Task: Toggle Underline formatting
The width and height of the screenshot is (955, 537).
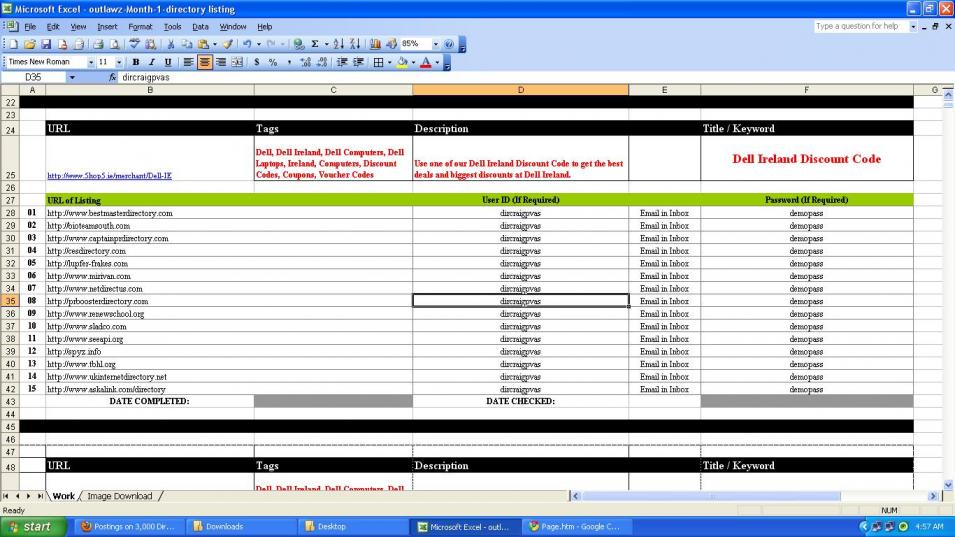Action: point(168,62)
